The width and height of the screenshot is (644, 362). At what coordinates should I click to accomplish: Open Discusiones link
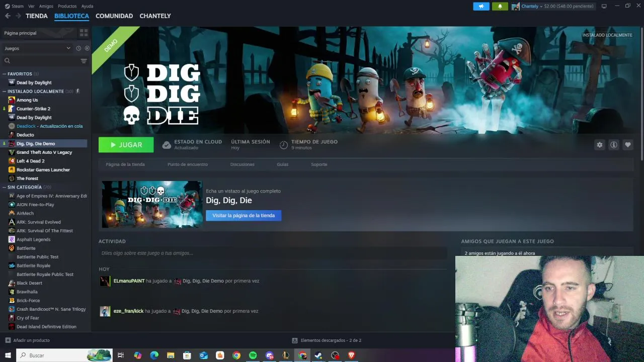tap(242, 164)
